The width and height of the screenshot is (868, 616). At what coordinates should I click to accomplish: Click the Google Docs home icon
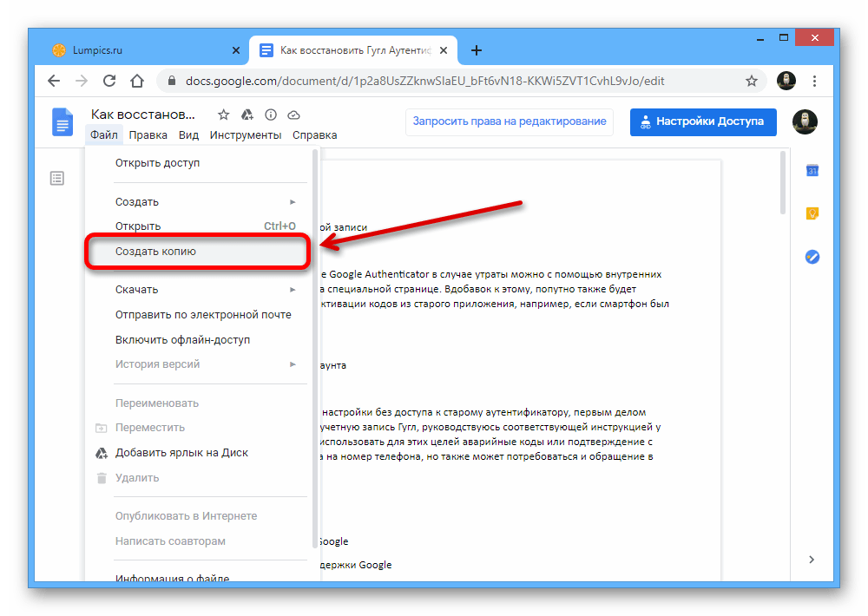point(62,122)
